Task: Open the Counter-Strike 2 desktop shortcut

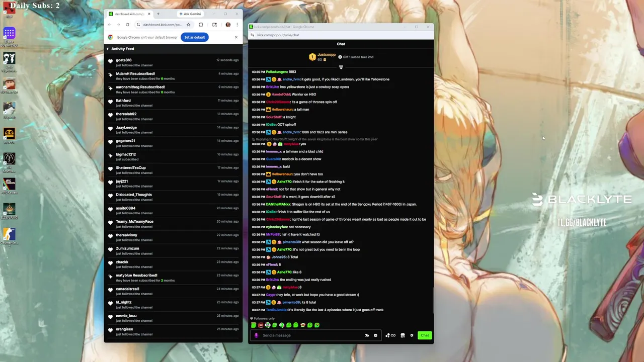Action: pos(9,237)
